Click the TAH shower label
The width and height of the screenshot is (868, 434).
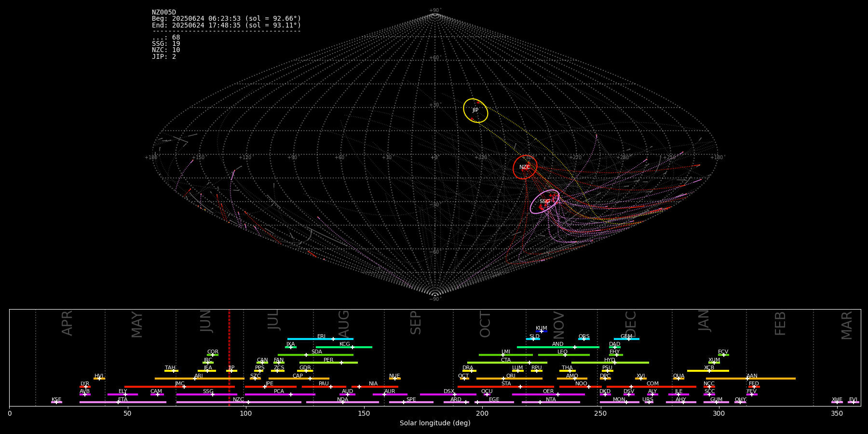[170, 368]
